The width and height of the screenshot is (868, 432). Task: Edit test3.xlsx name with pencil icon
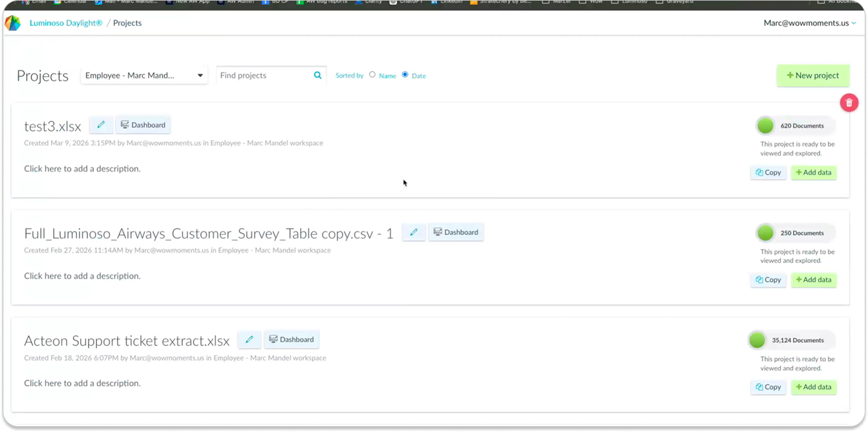point(101,125)
